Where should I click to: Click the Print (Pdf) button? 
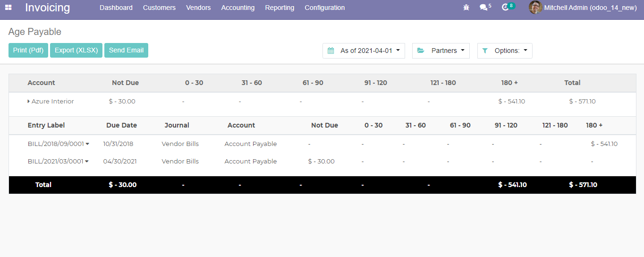(x=28, y=51)
